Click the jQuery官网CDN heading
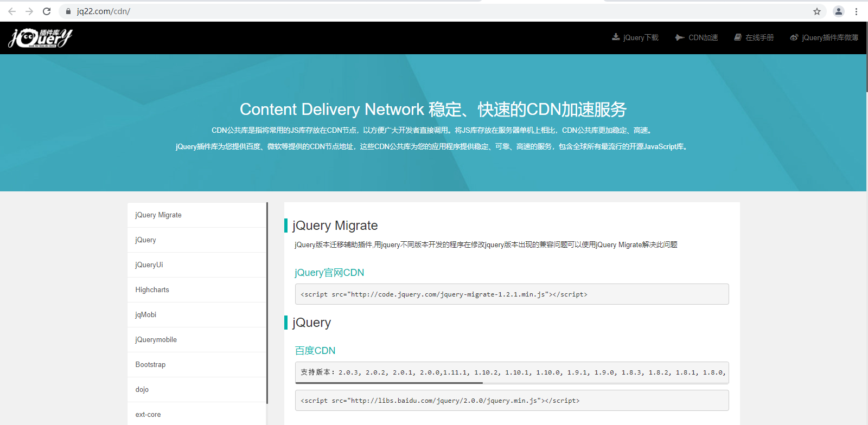Screen dimensions: 868x425 click(x=329, y=273)
